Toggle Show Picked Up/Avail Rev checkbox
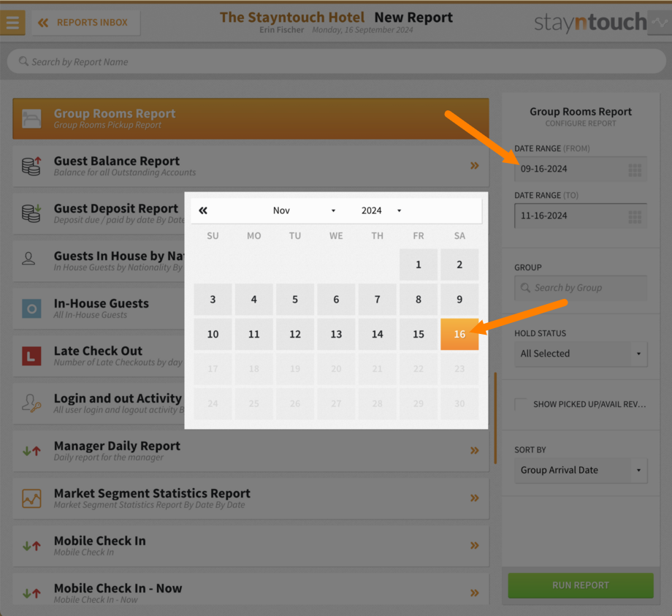 point(521,404)
